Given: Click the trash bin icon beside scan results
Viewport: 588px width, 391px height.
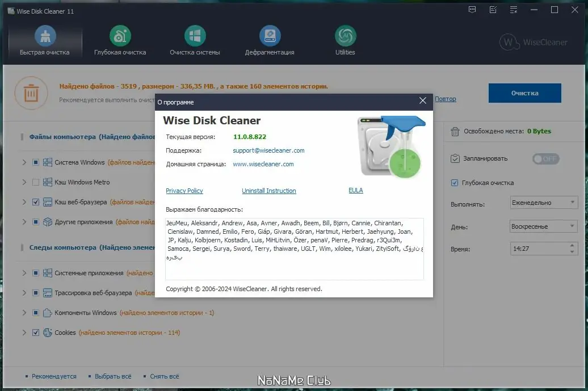Looking at the screenshot, I should click(31, 93).
